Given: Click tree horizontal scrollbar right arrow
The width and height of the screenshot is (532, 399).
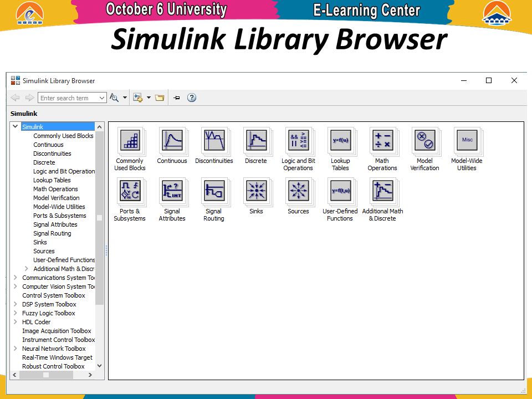Looking at the screenshot, I should [90, 375].
